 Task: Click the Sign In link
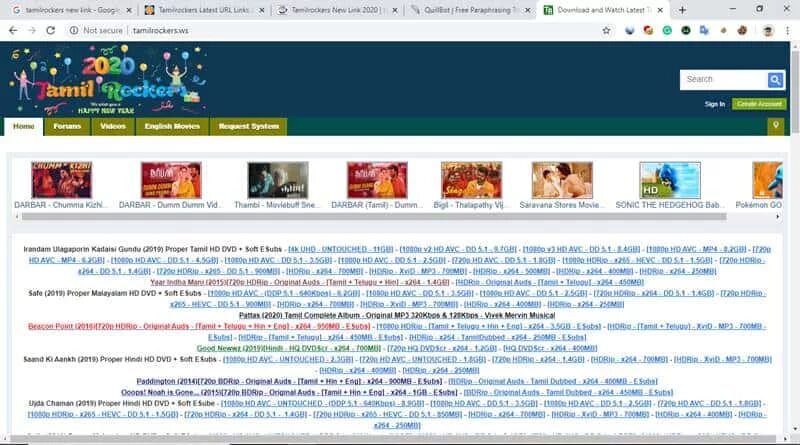(x=715, y=104)
